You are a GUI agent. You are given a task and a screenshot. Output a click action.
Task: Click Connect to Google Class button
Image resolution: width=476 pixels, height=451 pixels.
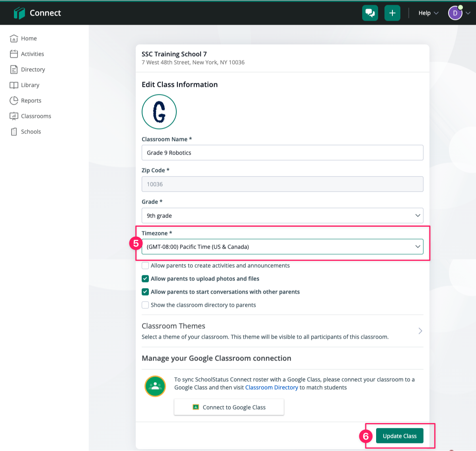coord(229,407)
